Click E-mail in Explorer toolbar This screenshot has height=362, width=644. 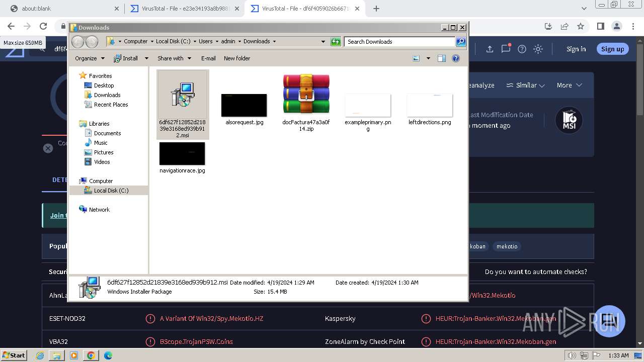click(x=208, y=58)
